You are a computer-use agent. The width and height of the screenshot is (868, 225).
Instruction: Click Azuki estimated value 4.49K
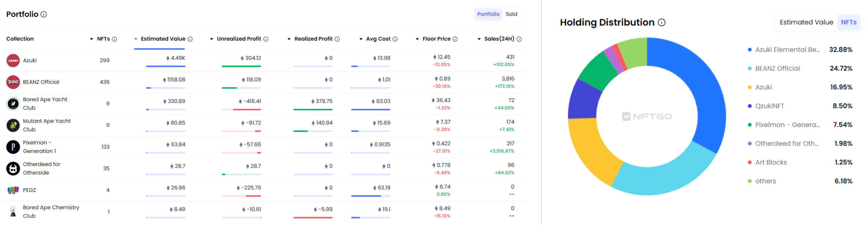[x=176, y=58]
